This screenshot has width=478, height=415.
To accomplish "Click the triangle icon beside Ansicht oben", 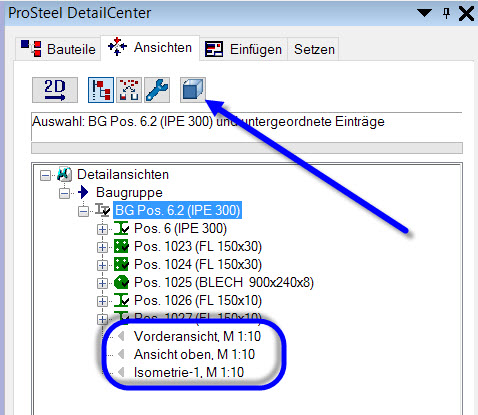I will coord(121,354).
